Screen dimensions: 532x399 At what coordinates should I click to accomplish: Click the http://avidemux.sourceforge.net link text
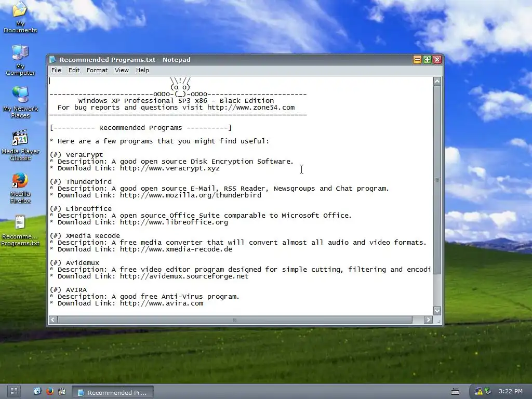pyautogui.click(x=184, y=276)
